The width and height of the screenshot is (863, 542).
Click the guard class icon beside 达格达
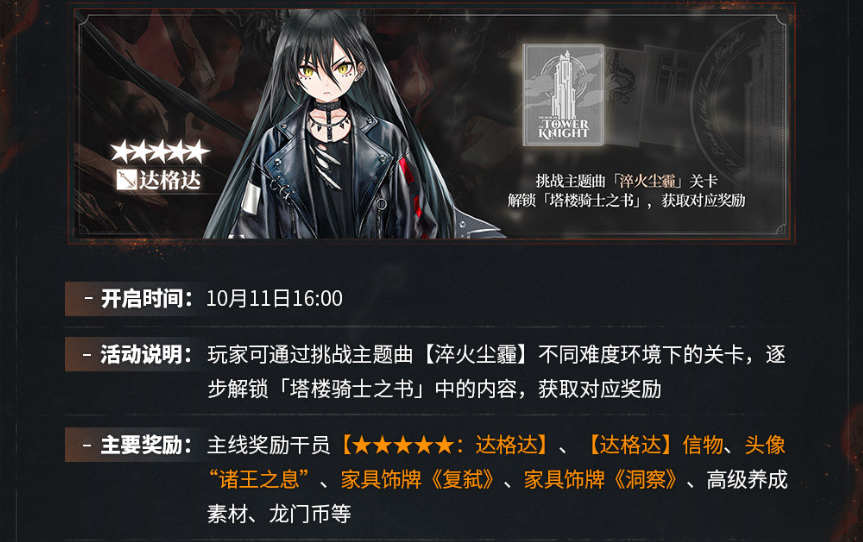[126, 180]
